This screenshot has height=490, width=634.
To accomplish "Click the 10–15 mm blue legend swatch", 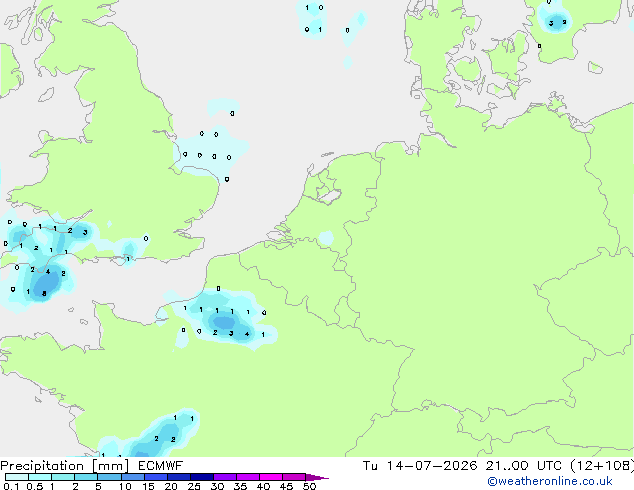I will point(132,477).
